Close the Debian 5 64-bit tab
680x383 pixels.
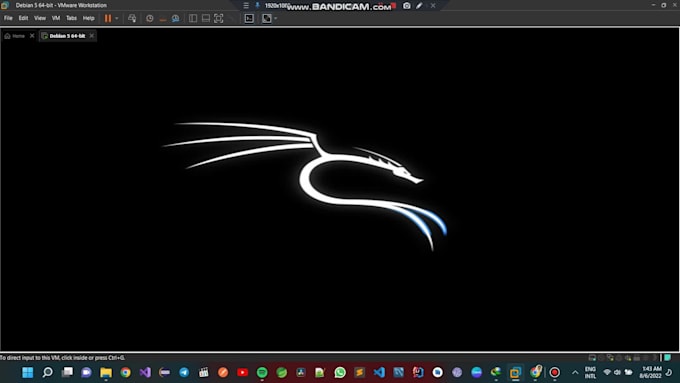tap(92, 36)
